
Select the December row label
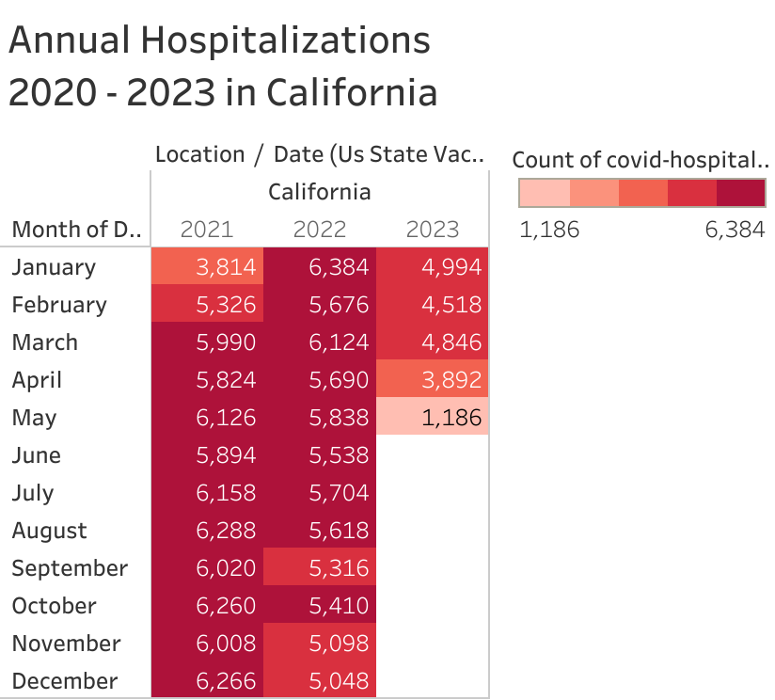point(65,681)
